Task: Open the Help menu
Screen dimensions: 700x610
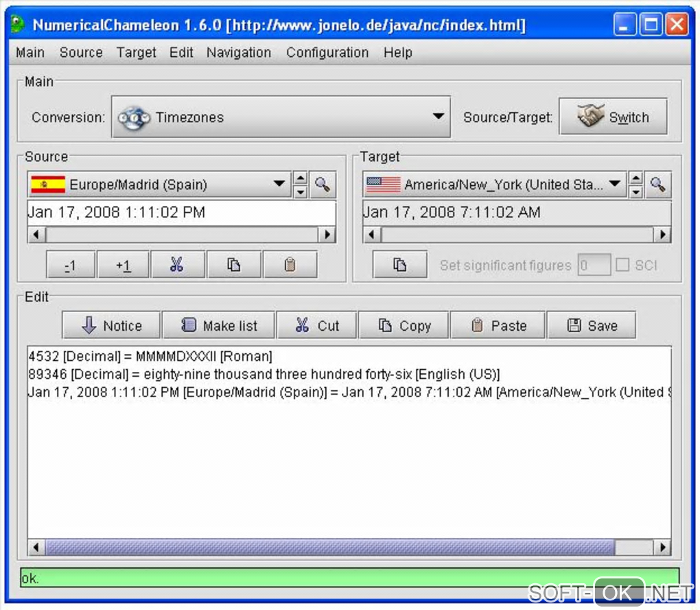Action: pos(397,52)
